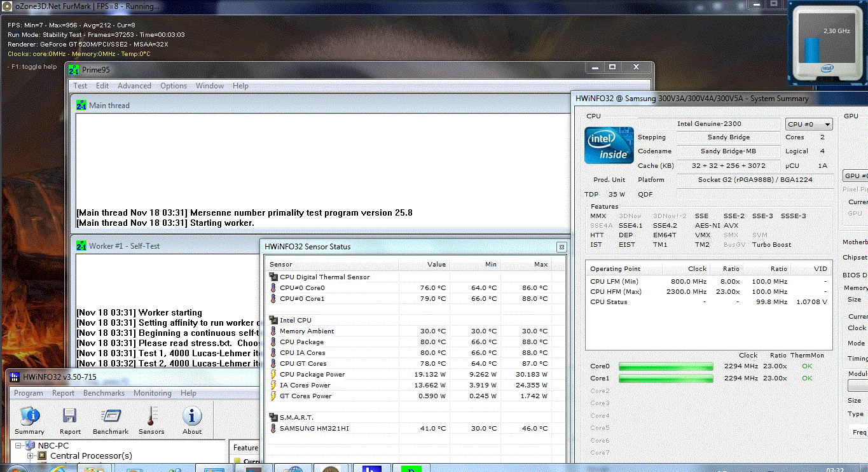
Task: Select the CPU LFM (Min) operating point row
Action: pos(614,281)
